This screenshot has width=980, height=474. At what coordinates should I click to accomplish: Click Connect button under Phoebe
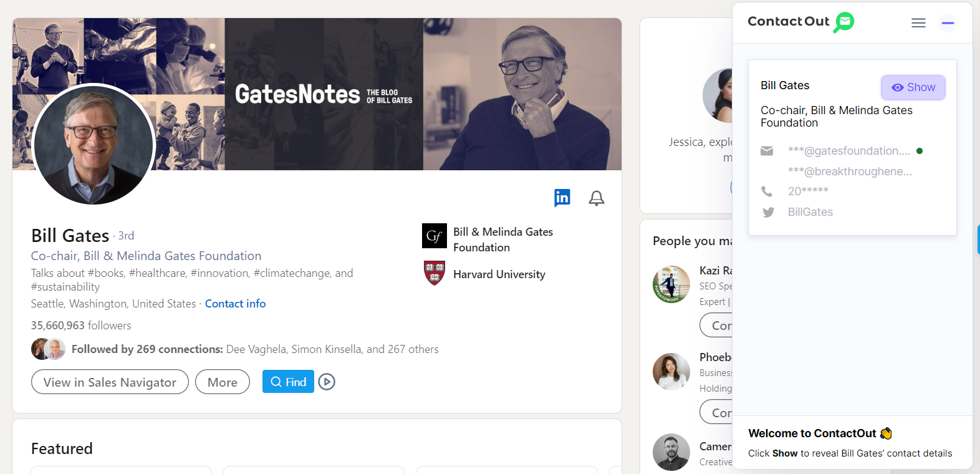(716, 413)
